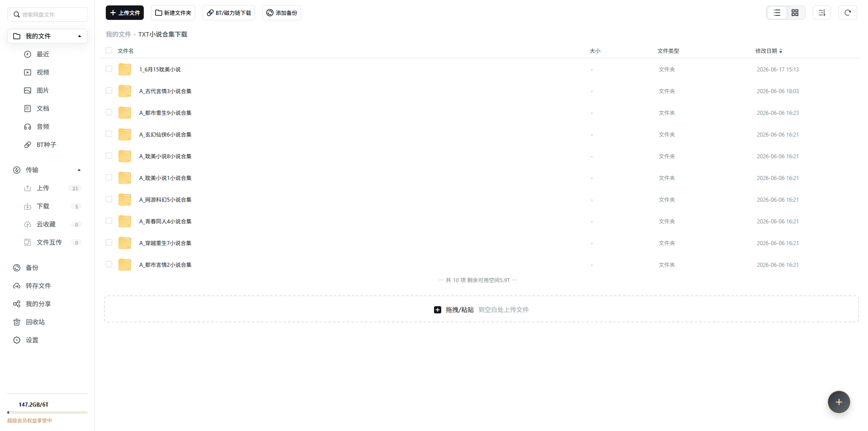This screenshot has height=431, width=868.
Task: Sort by 修改日期 column arrow
Action: [x=781, y=51]
